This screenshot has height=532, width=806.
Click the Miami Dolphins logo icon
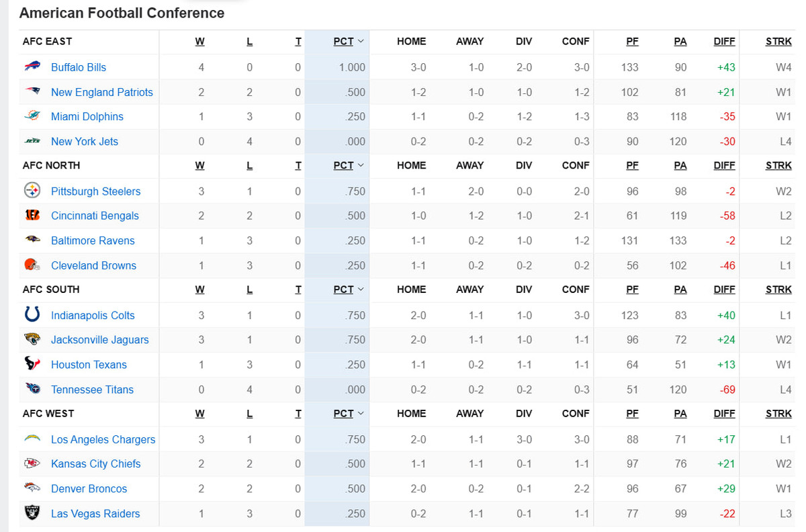click(32, 116)
